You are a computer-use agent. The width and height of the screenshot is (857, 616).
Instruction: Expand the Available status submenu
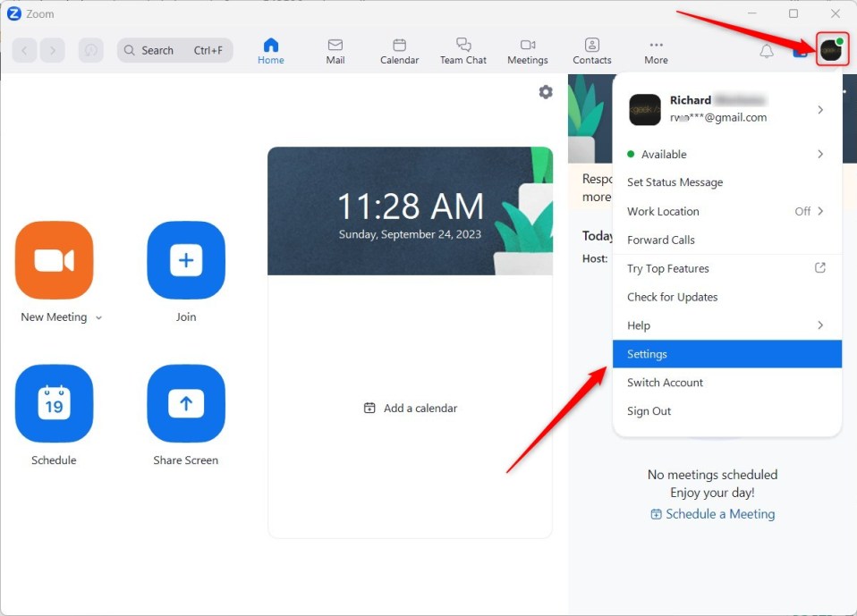coord(727,154)
